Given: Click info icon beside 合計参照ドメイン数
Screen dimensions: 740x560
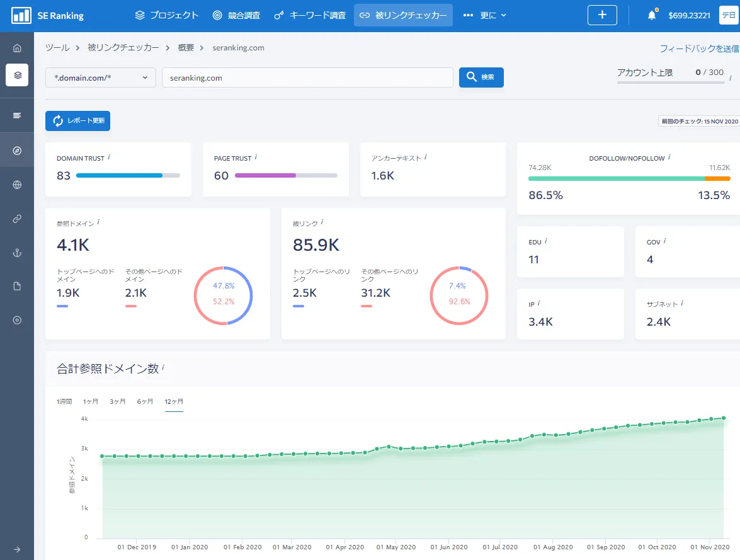Looking at the screenshot, I should [163, 367].
